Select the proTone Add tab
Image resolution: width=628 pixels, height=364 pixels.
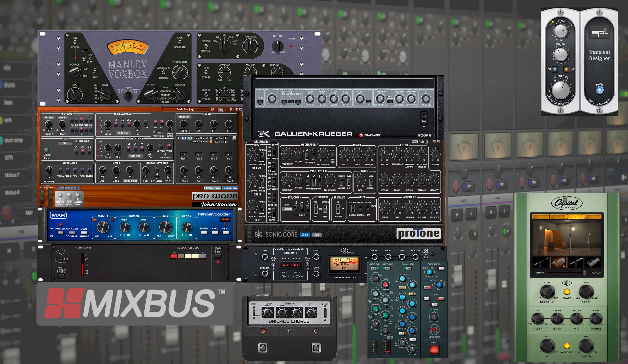[316, 235]
